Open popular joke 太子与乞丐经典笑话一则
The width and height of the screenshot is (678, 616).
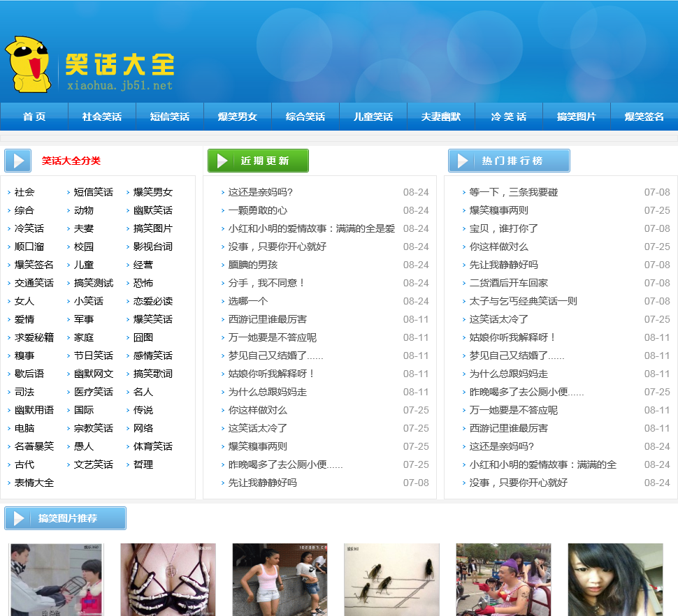point(524,301)
